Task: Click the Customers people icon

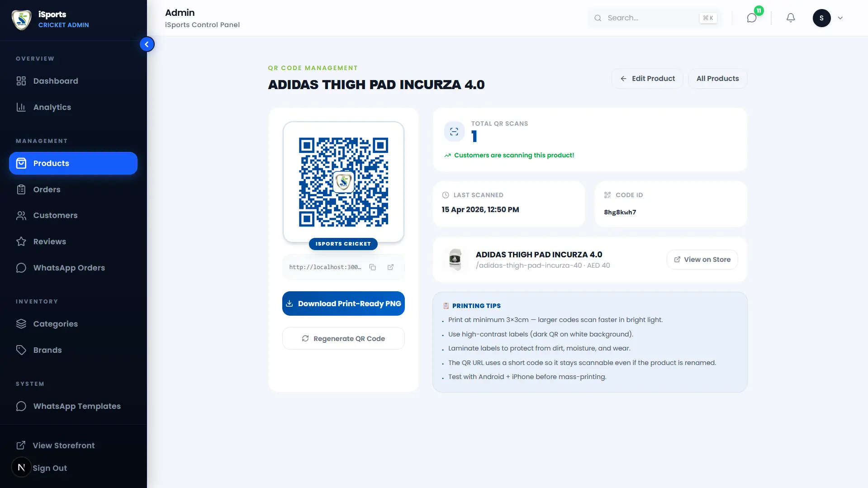Action: pos(21,215)
